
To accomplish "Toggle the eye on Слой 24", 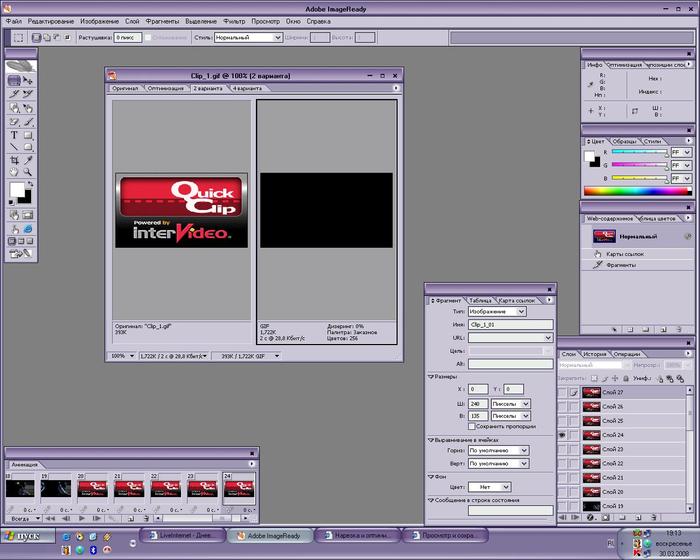I will tap(562, 435).
